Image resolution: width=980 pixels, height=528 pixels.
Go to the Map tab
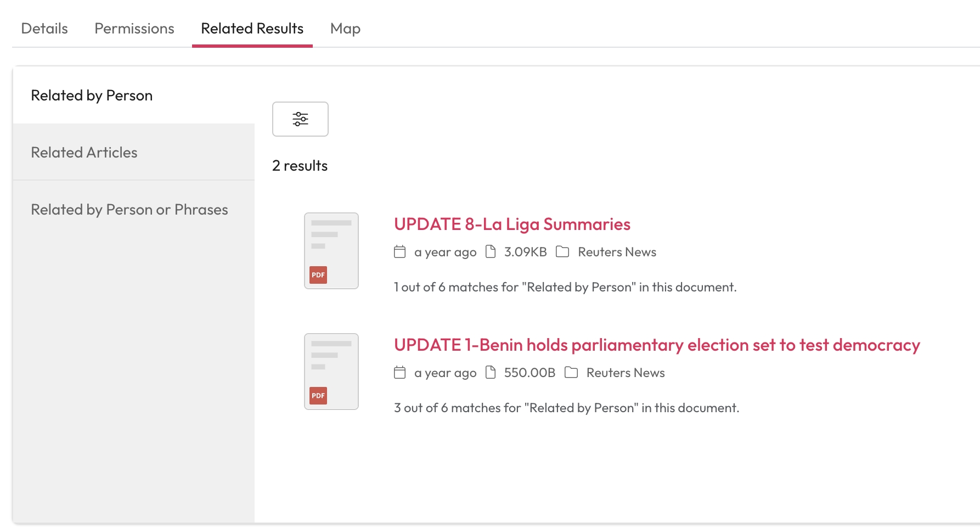coord(345,29)
